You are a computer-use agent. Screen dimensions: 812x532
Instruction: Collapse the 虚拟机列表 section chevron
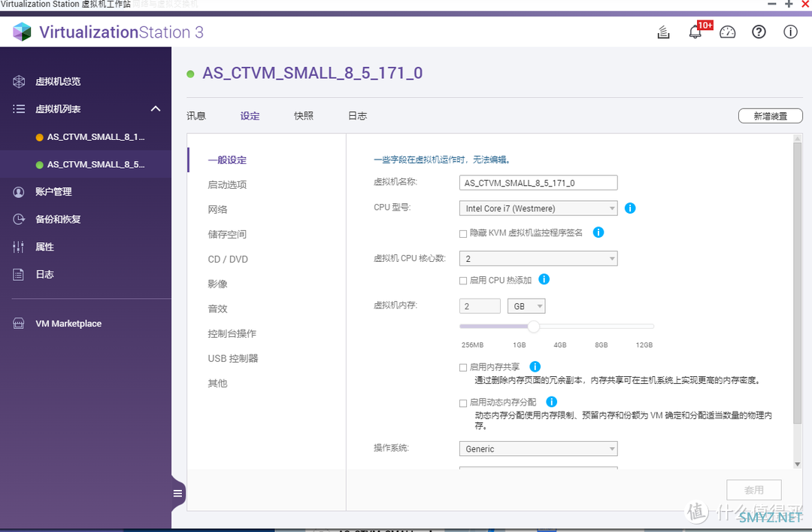156,108
